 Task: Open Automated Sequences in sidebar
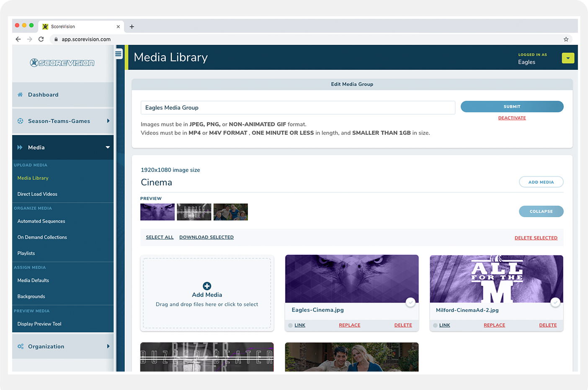[41, 221]
